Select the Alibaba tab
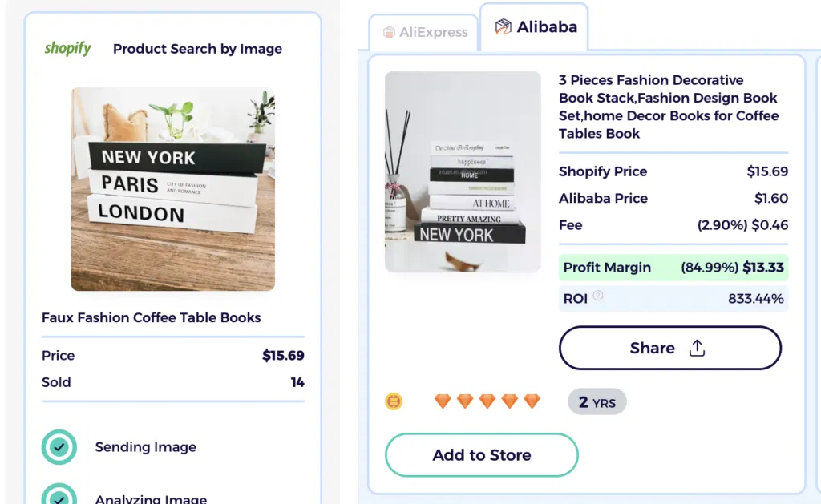The height and width of the screenshot is (504, 821). point(534,26)
